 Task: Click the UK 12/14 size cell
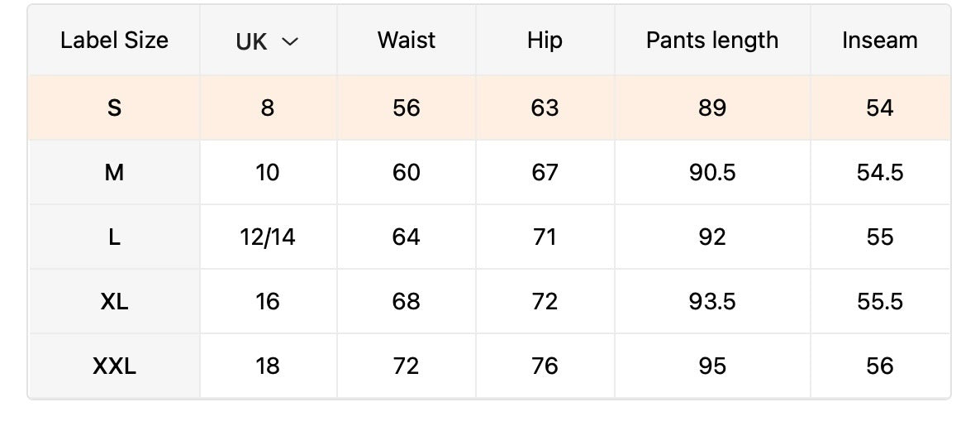(x=267, y=237)
